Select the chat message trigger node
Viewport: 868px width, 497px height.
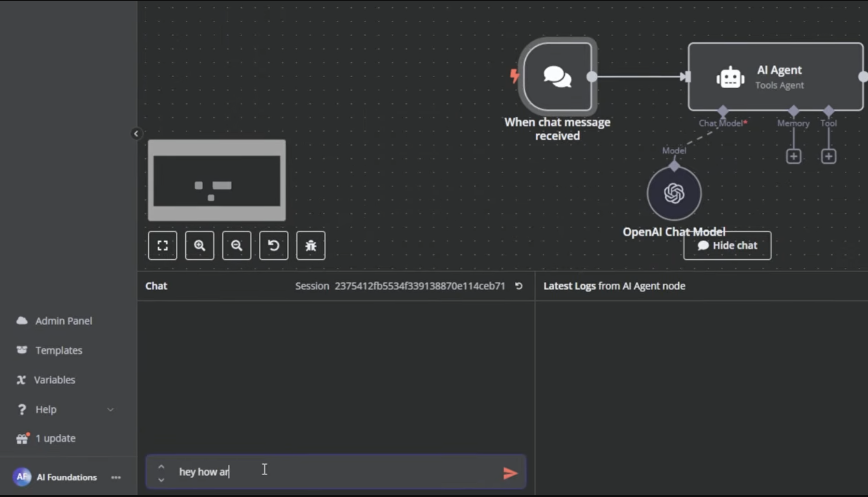click(558, 77)
